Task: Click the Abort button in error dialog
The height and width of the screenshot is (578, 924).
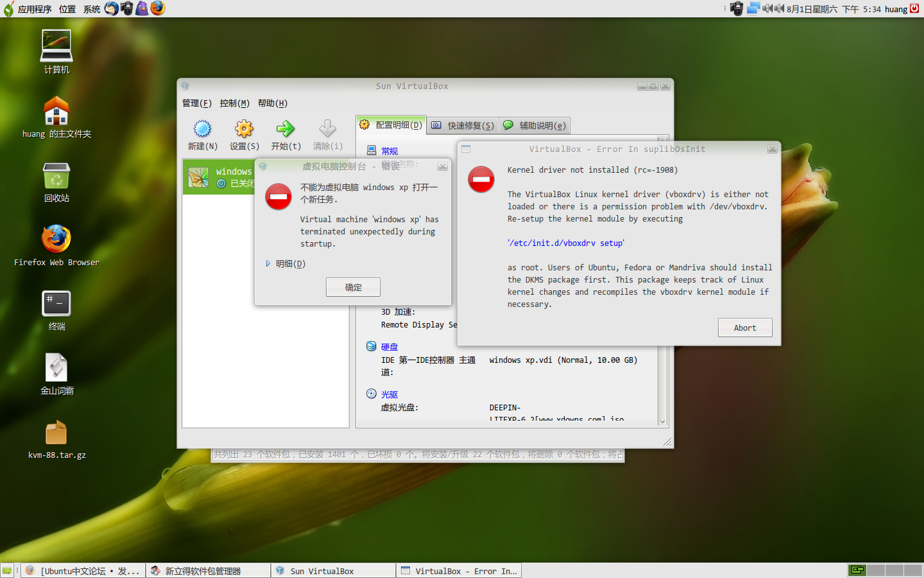Action: [x=745, y=328]
